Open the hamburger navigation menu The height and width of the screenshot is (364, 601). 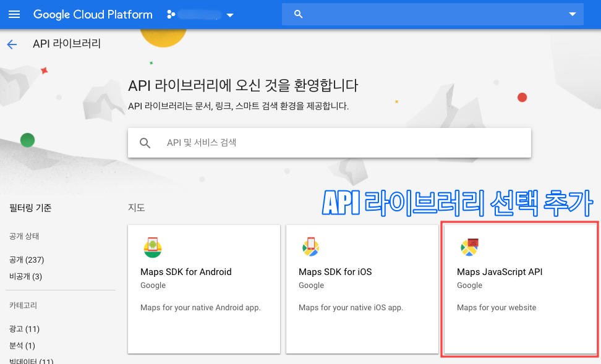pyautogui.click(x=14, y=15)
